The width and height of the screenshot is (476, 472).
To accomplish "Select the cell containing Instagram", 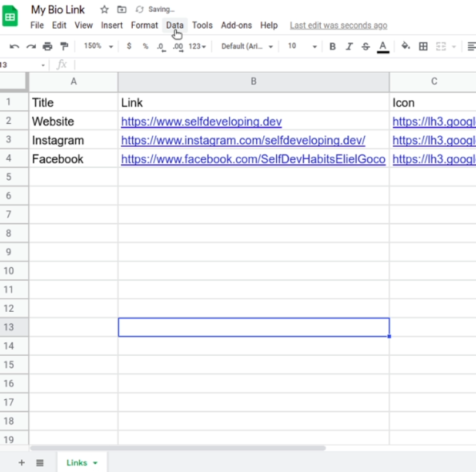I will pos(73,140).
